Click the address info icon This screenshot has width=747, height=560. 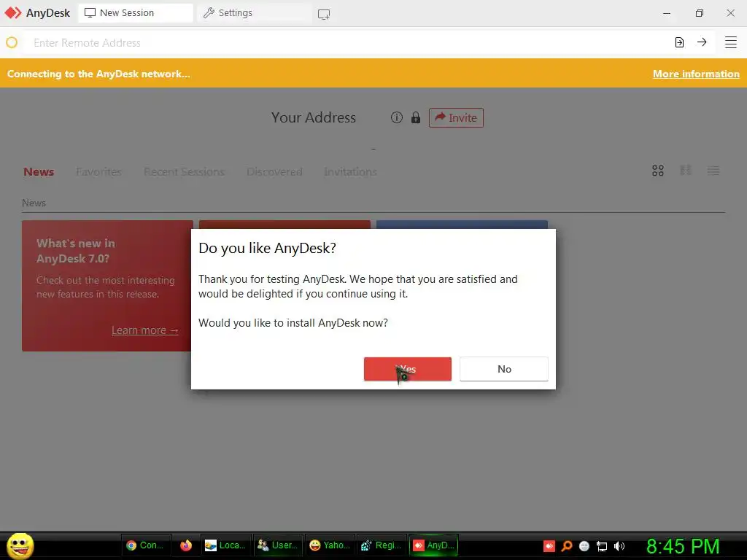tap(396, 117)
